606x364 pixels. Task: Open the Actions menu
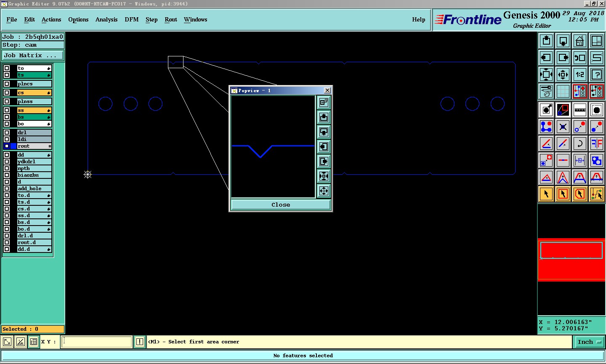[x=51, y=19]
